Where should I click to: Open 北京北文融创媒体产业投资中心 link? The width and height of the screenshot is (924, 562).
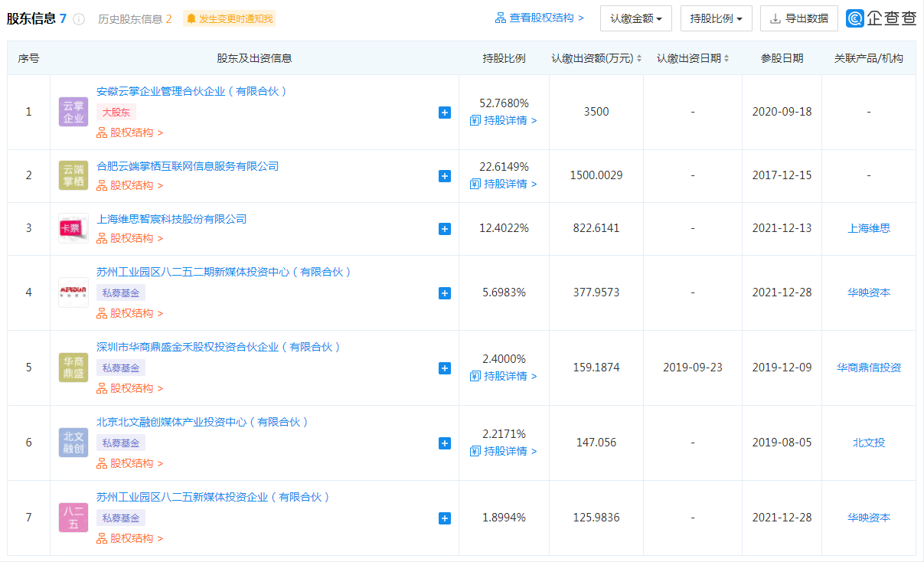(203, 422)
